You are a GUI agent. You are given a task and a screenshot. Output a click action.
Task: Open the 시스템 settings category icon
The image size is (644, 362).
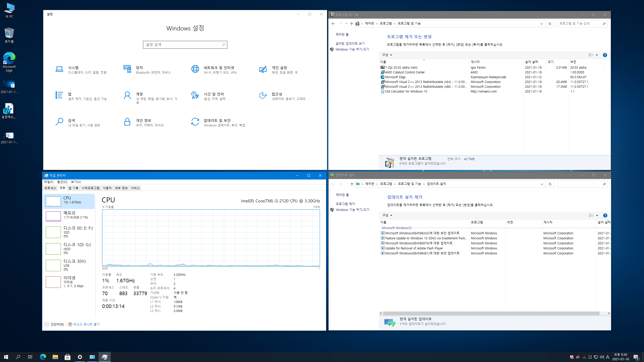point(59,69)
